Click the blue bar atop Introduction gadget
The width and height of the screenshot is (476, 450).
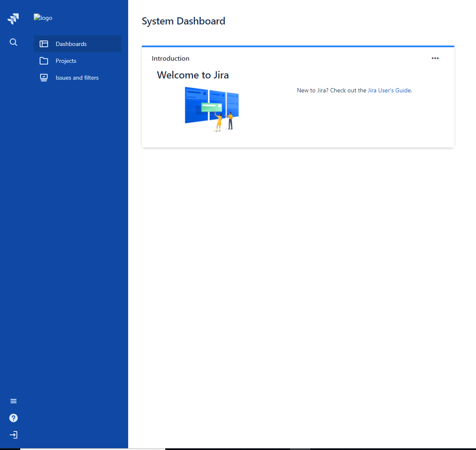[x=298, y=46]
